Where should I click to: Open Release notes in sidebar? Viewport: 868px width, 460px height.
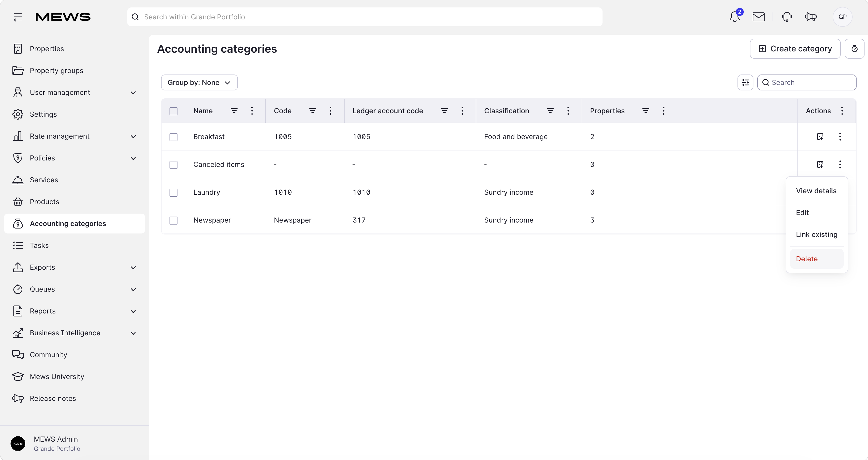(x=75, y=399)
